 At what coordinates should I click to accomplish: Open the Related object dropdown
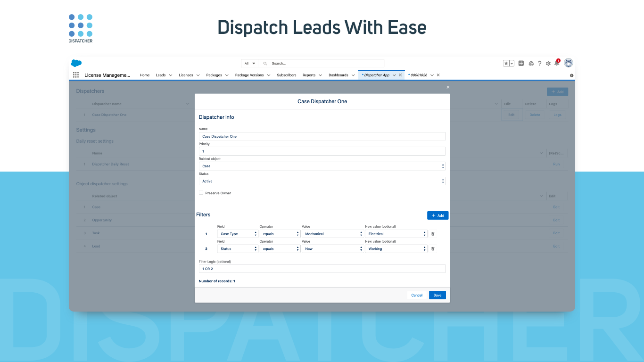322,166
